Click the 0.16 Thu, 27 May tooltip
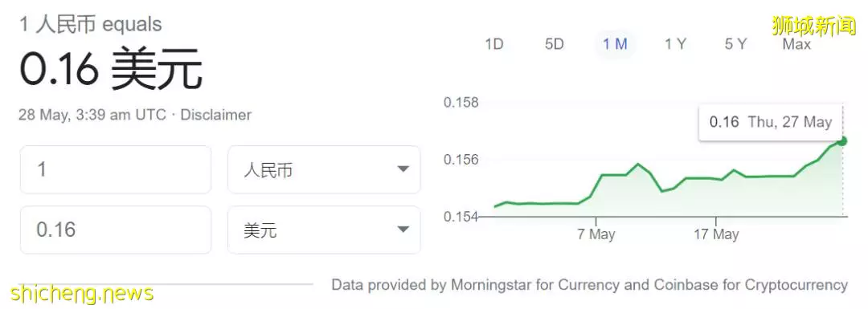The width and height of the screenshot is (868, 309). coord(771,122)
